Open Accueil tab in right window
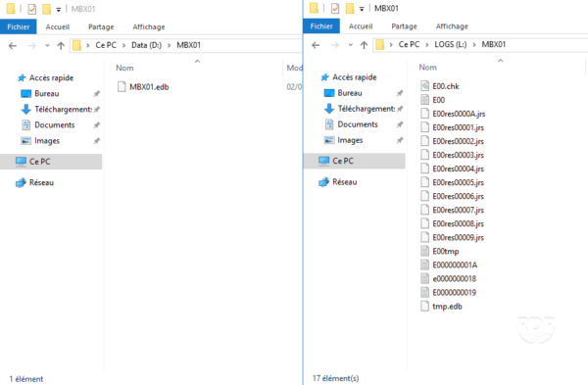 [x=361, y=26]
